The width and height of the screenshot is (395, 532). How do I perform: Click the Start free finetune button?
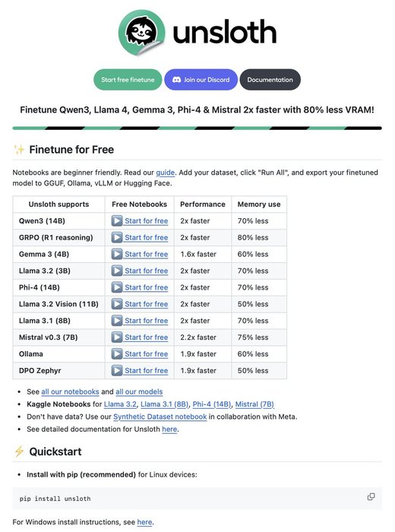click(x=128, y=80)
